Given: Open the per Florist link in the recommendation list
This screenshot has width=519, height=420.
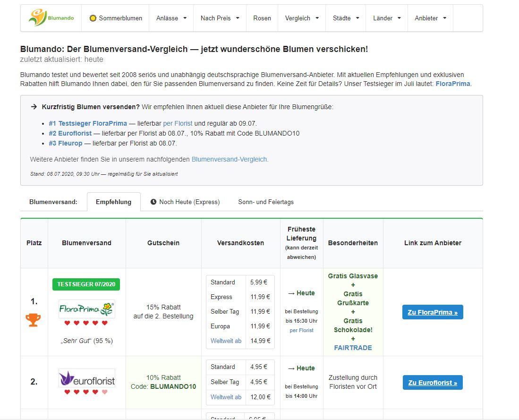Looking at the screenshot, I should click(178, 123).
